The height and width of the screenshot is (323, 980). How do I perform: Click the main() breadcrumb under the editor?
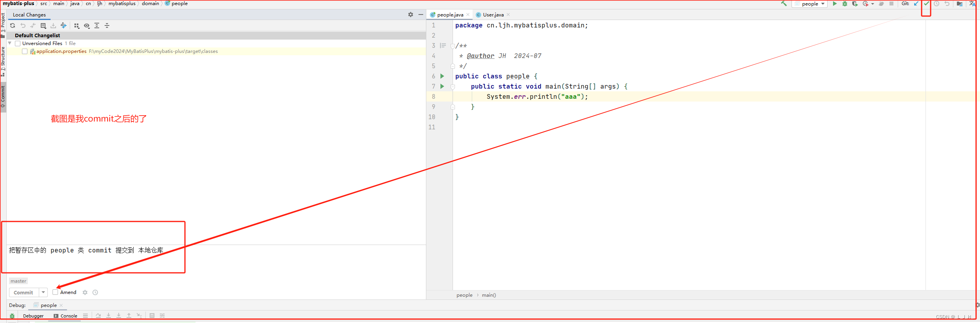point(489,295)
